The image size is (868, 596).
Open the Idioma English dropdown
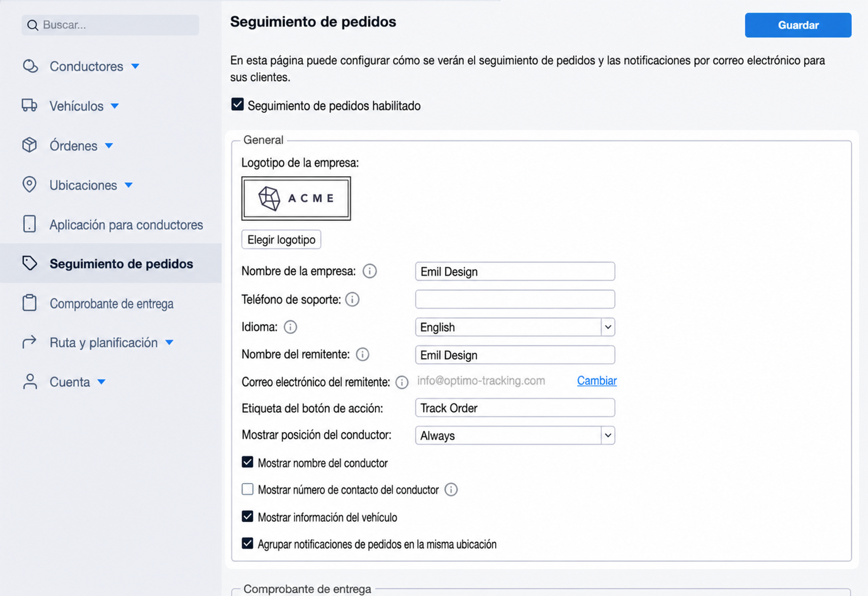pos(515,327)
